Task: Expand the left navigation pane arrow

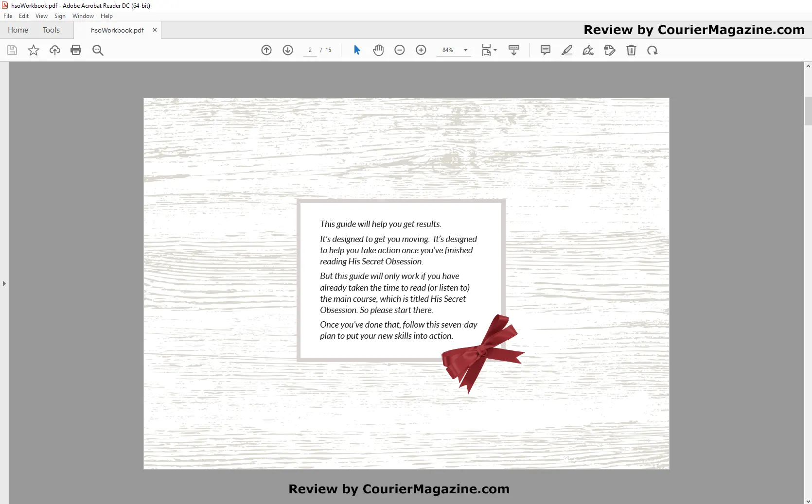Action: [x=4, y=283]
